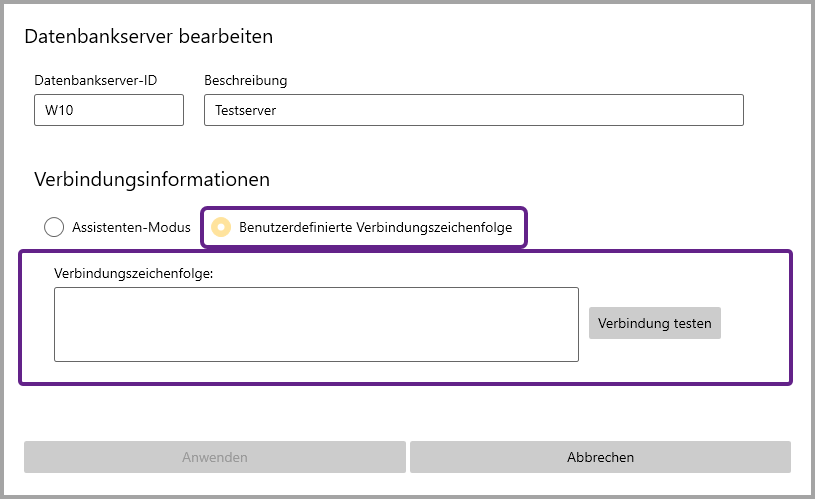The height and width of the screenshot is (499, 815).
Task: Click the Datenbankserver-ID label above the field
Action: (x=96, y=80)
